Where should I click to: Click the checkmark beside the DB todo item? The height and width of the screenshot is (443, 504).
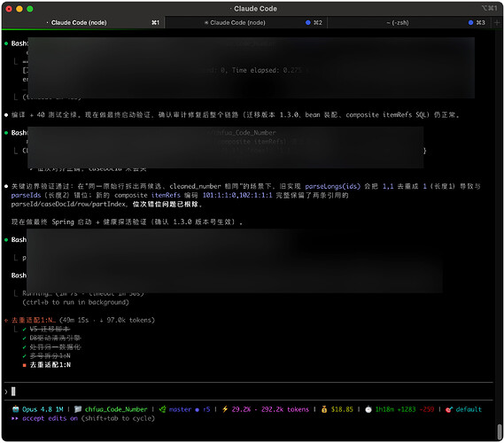tap(24, 338)
